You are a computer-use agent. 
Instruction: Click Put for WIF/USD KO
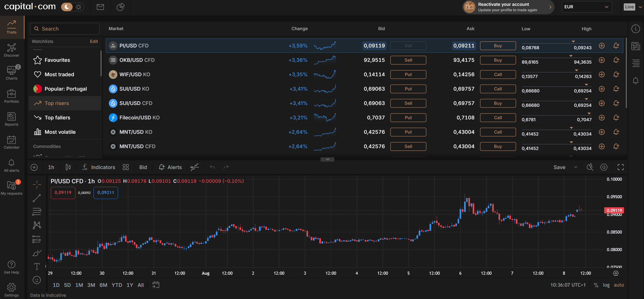pyautogui.click(x=408, y=74)
